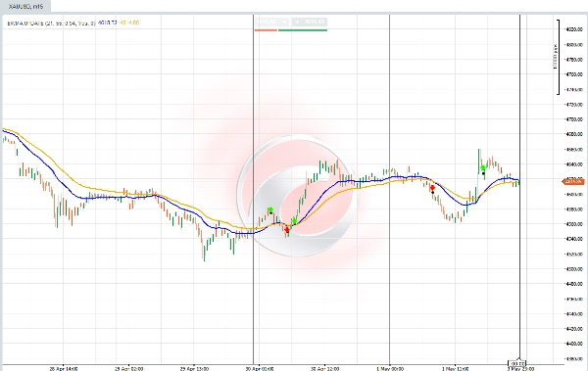This screenshot has width=588, height=371.
Task: Click the 1 May 12:00 time label
Action: pos(456,369)
